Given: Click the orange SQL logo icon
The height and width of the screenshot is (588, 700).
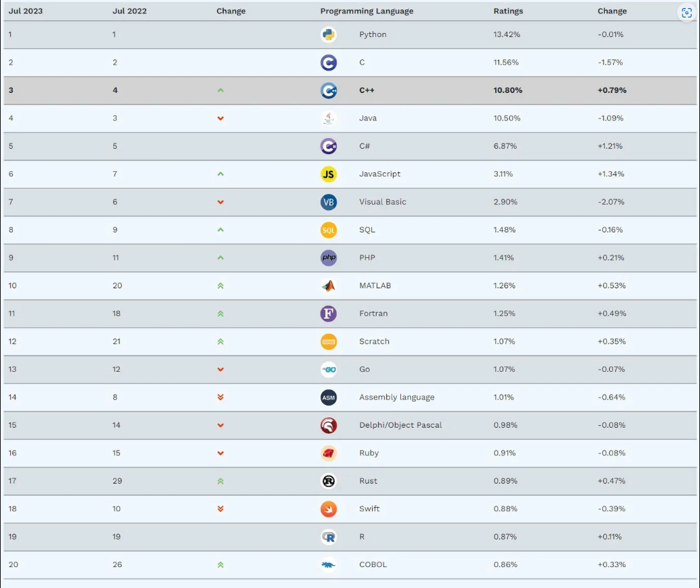Looking at the screenshot, I should tap(328, 230).
